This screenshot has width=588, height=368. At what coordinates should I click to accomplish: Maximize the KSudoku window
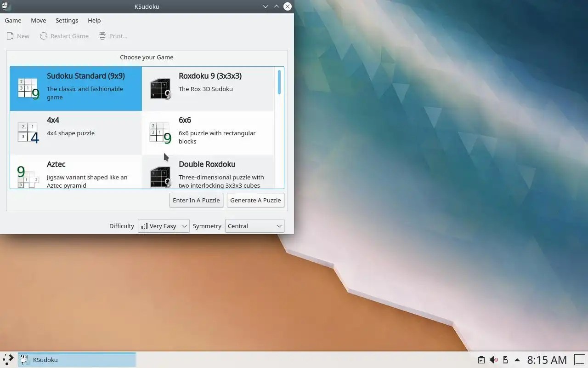coord(277,6)
